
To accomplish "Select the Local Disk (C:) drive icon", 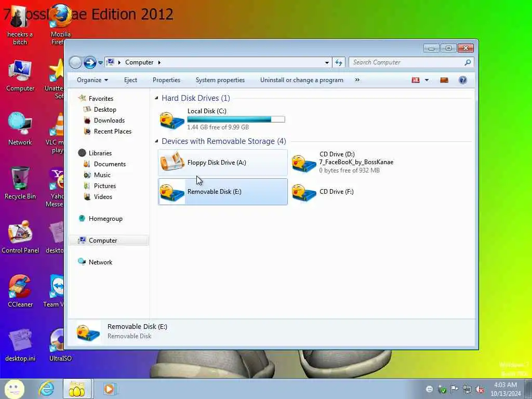I will [x=172, y=120].
